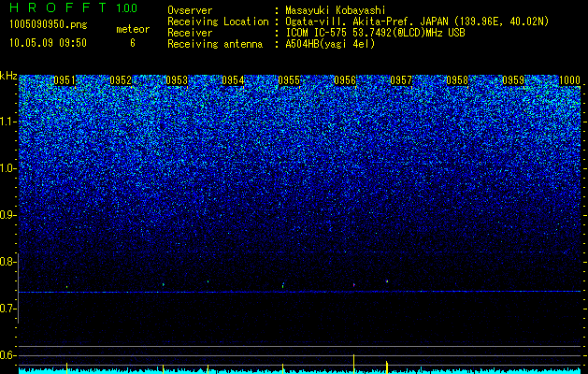
Task: Click the 0.6 kHz axis label
Action: point(8,355)
